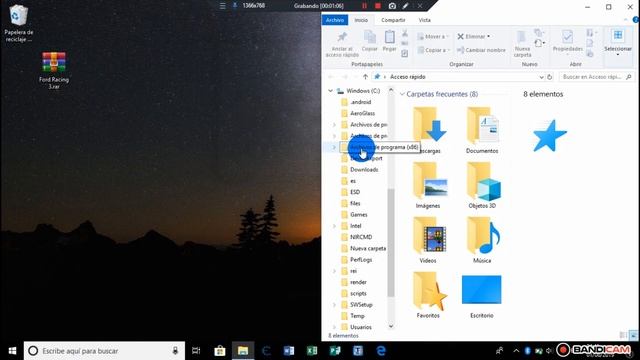Collapse the Windows (C:) tree node
This screenshot has width=640, height=360.
[x=331, y=91]
